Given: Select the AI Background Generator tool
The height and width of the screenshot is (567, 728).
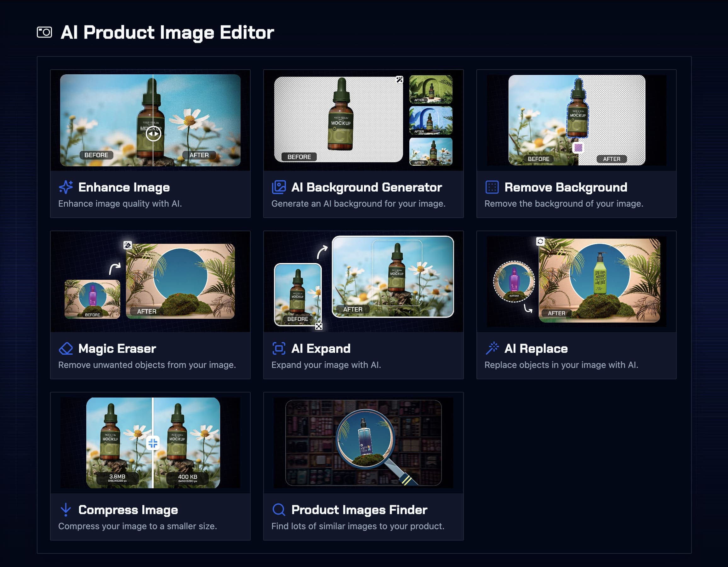Looking at the screenshot, I should click(363, 187).
